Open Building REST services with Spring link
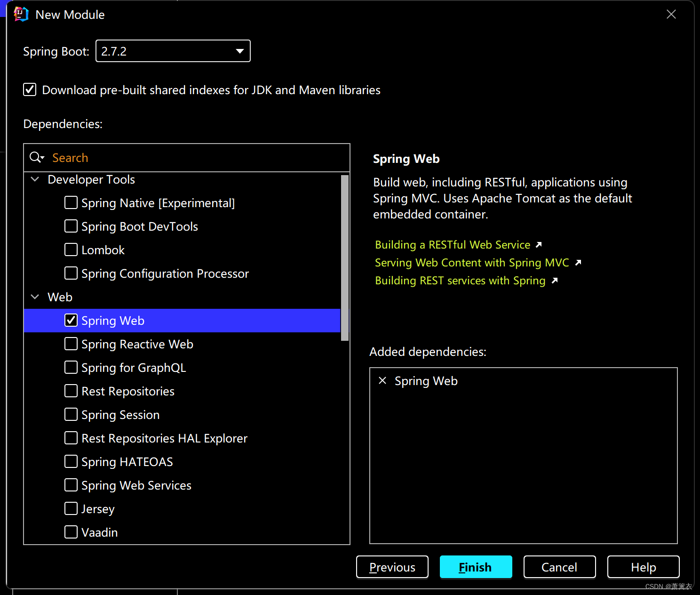Viewport: 700px width, 595px height. click(x=460, y=281)
